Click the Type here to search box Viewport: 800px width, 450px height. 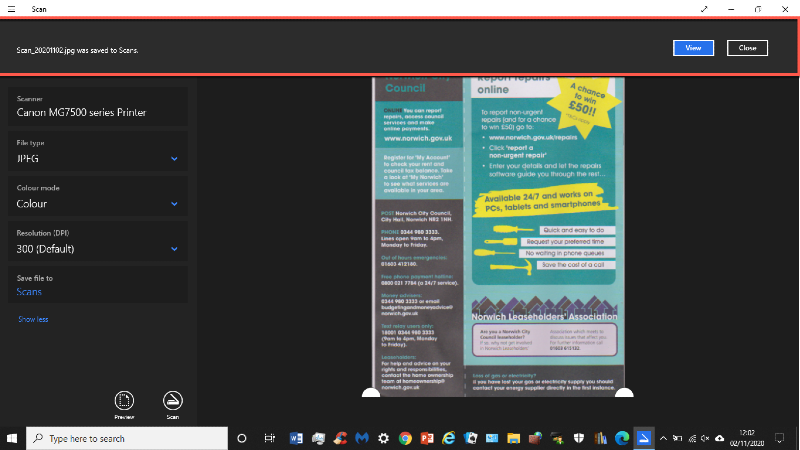click(127, 438)
